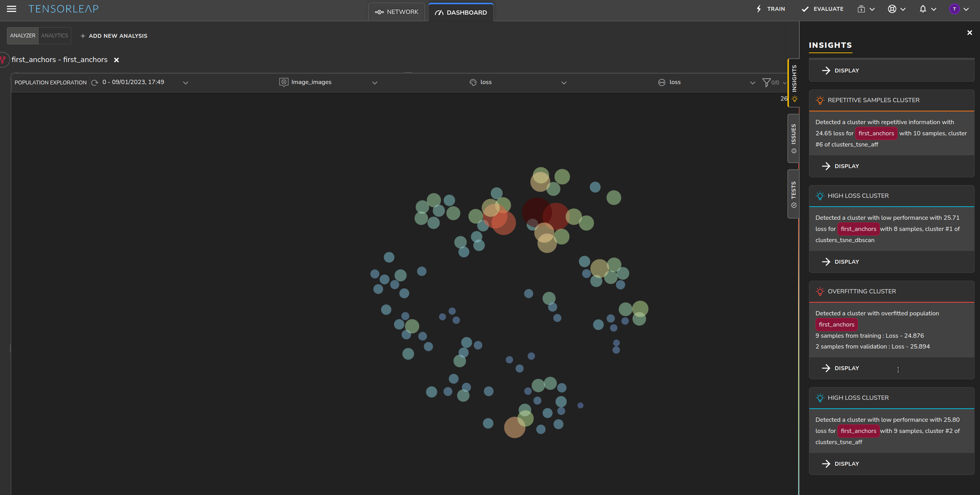Open the hamburger main menu

tap(12, 9)
